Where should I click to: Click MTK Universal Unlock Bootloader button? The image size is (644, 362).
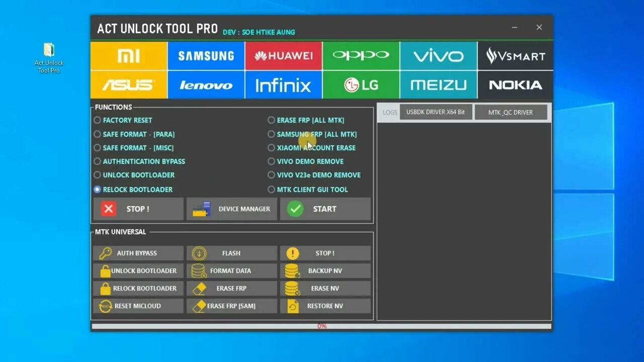click(x=138, y=270)
